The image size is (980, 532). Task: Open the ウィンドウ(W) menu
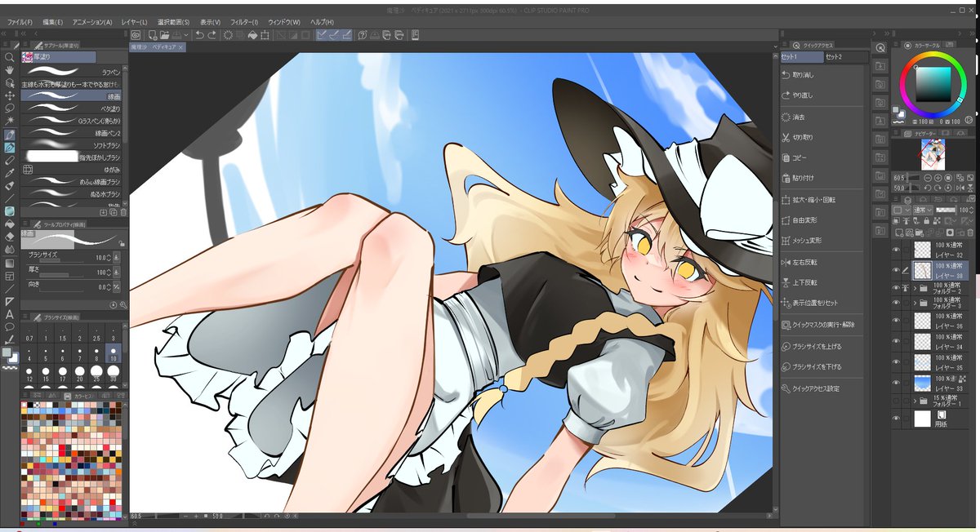(x=284, y=22)
